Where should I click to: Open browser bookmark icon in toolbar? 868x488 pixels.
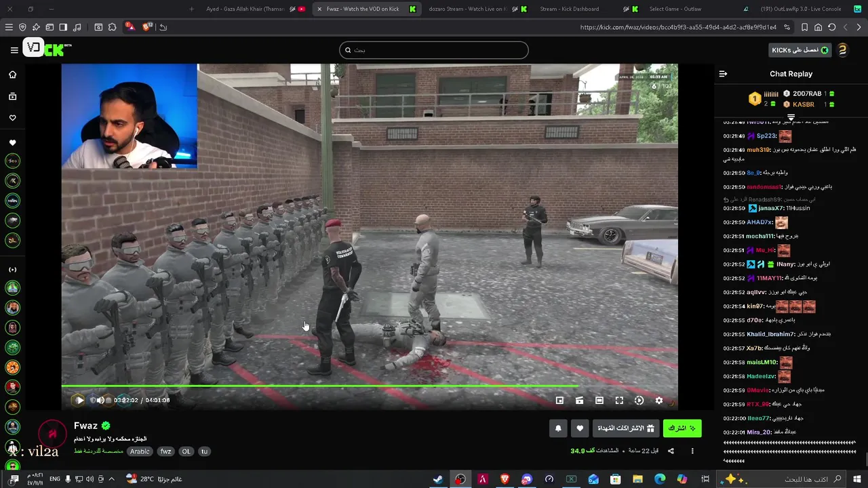[x=804, y=27]
